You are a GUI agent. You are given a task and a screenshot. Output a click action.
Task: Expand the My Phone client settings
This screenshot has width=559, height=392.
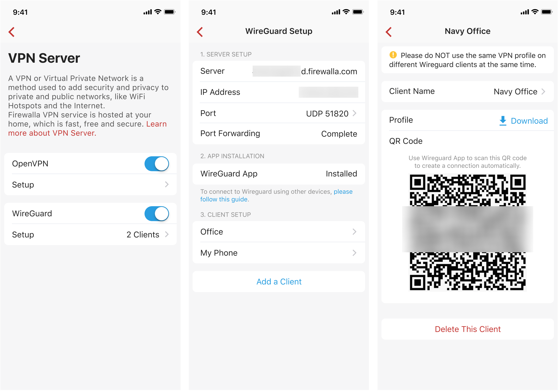279,253
